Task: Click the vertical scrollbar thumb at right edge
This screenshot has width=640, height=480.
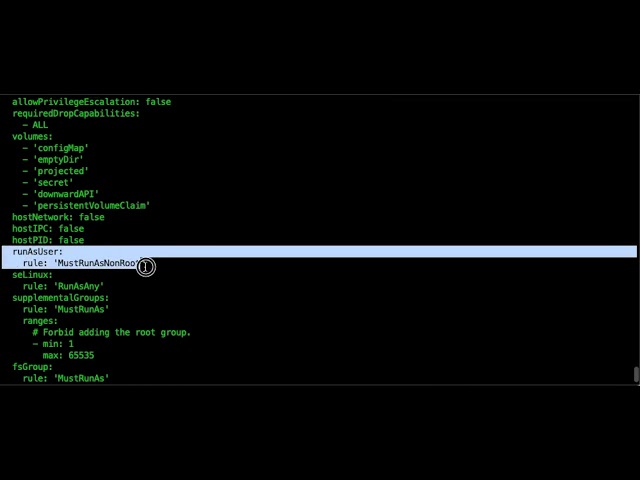Action: tap(636, 375)
